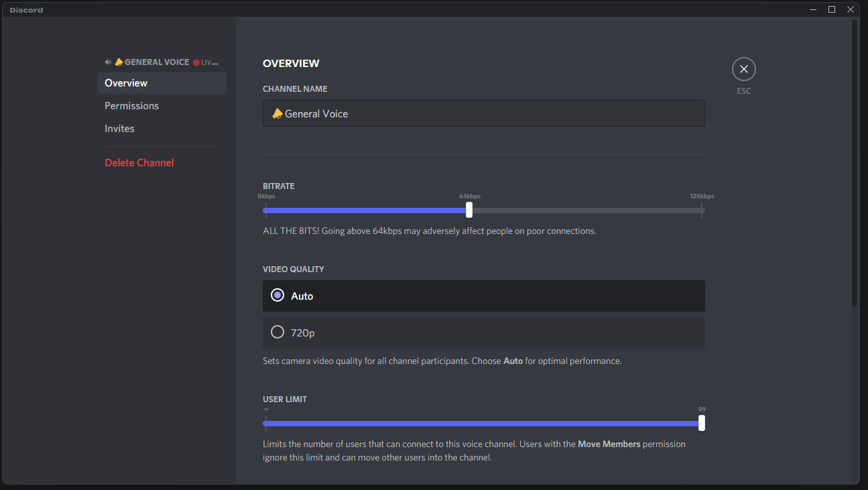The width and height of the screenshot is (868, 490).
Task: Click the speaker icon beside the channel header
Action: [107, 62]
